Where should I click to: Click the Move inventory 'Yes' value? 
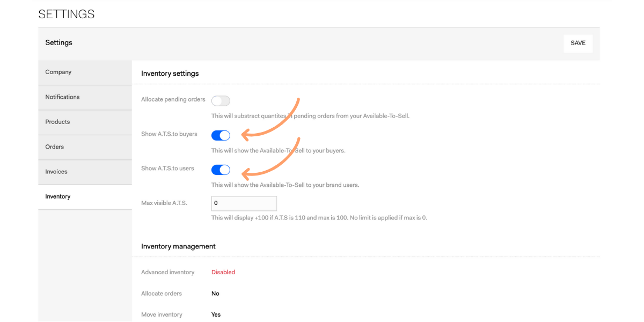pyautogui.click(x=216, y=314)
